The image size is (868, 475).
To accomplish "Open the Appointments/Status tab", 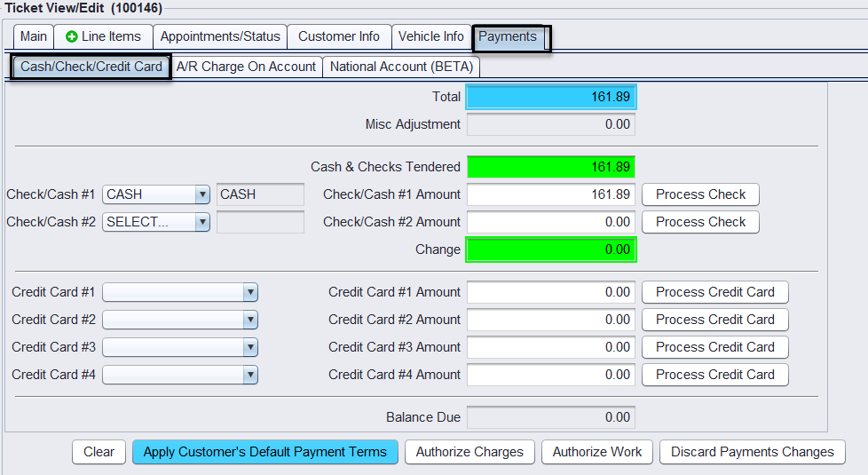I will (x=220, y=36).
